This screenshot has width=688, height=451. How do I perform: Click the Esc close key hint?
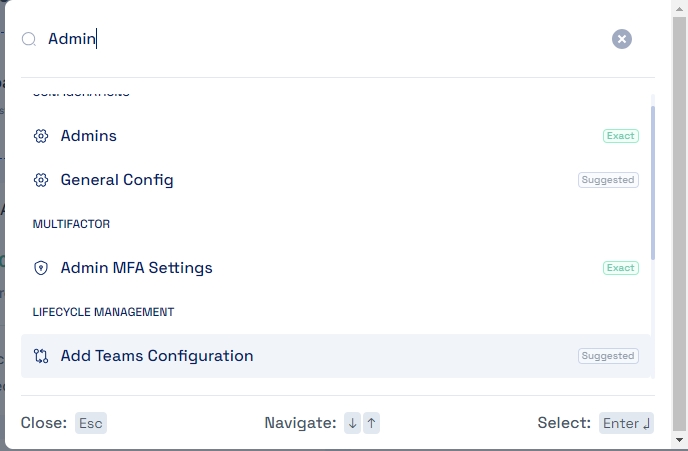click(91, 423)
